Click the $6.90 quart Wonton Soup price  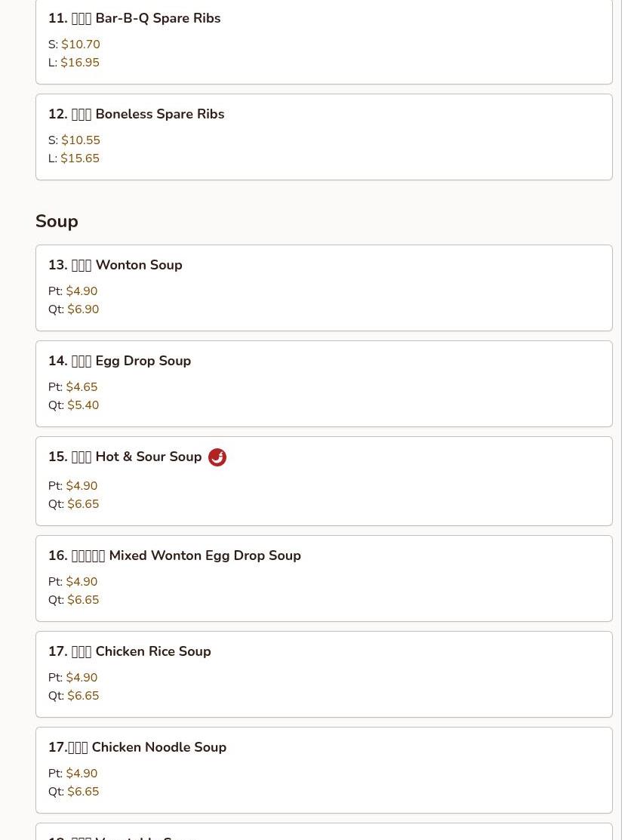coord(83,309)
